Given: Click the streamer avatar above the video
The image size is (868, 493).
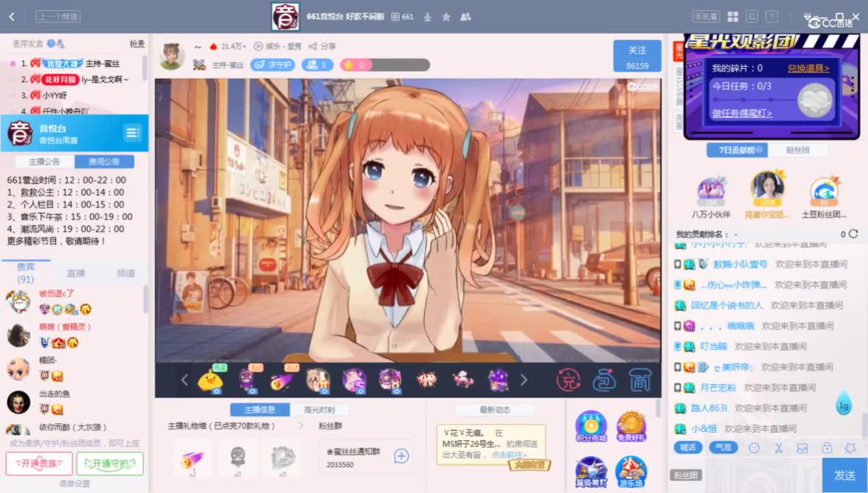Looking at the screenshot, I should (x=172, y=55).
